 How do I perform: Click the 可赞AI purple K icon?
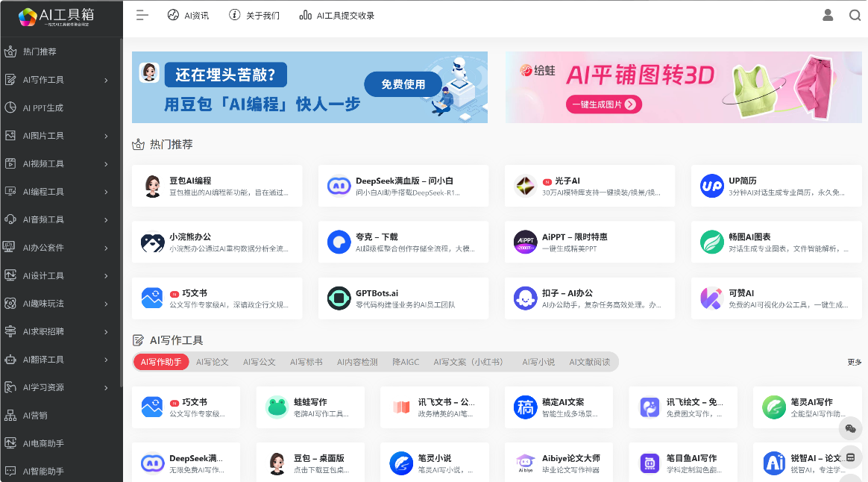[x=712, y=298]
